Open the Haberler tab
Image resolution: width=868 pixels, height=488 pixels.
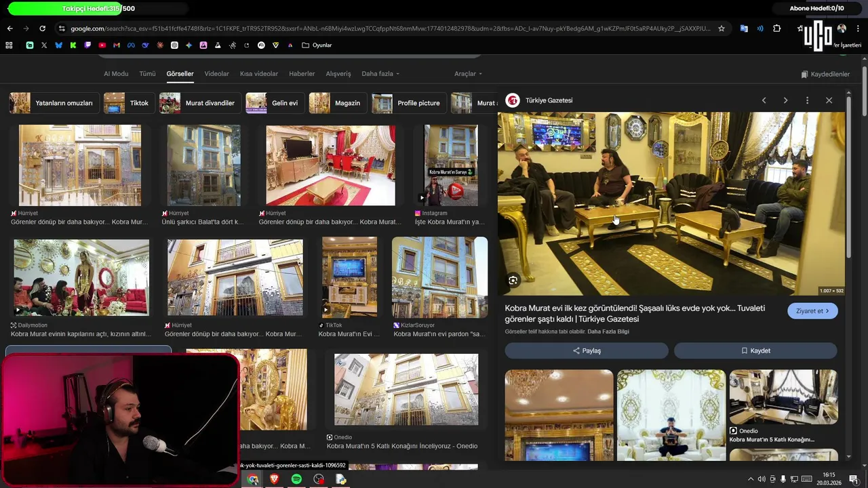pos(302,74)
